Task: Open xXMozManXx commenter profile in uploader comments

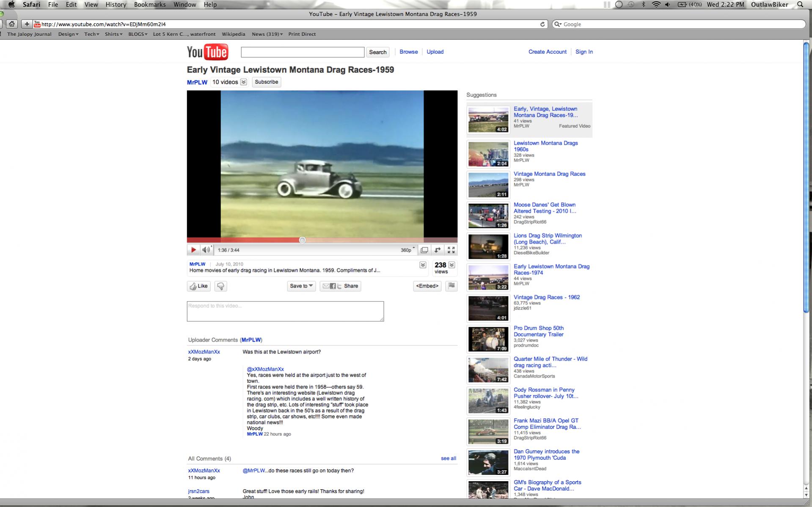Action: pyautogui.click(x=204, y=352)
